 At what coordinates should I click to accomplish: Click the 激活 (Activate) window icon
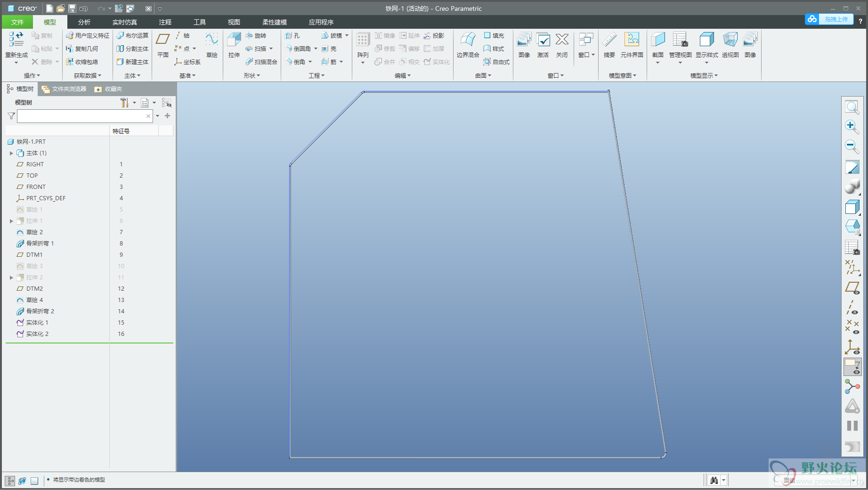(543, 45)
